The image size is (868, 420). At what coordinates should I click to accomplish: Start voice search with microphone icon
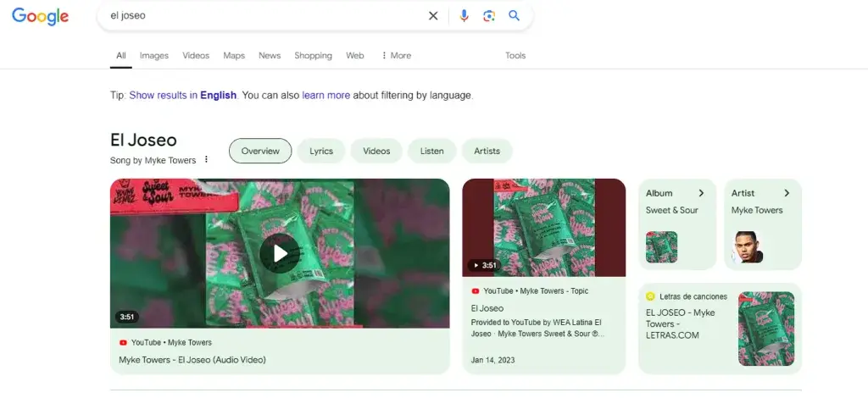[464, 16]
